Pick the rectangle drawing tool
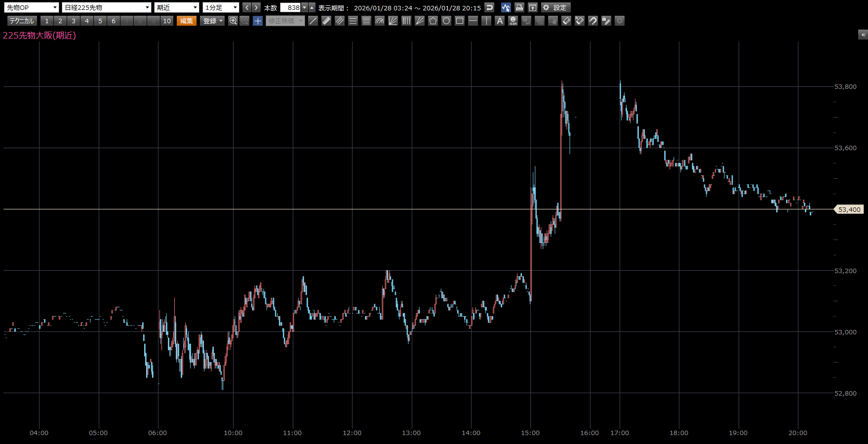868x444 pixels. point(460,21)
